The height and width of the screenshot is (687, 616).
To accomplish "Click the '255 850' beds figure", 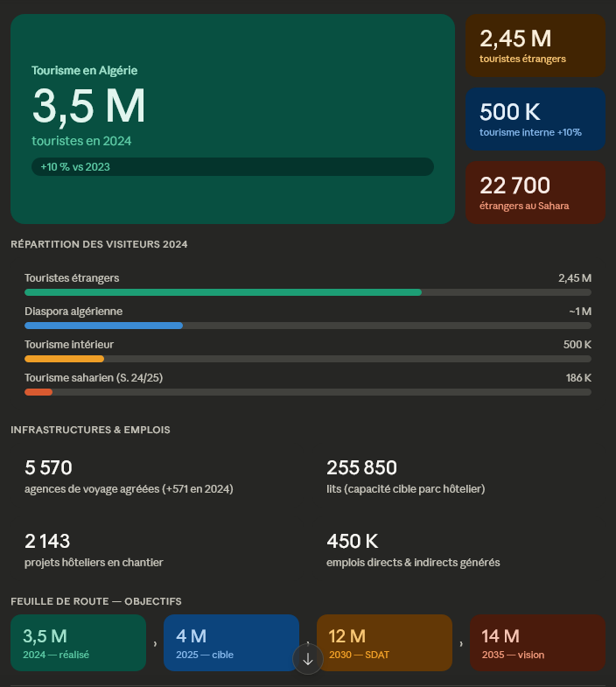I will (361, 468).
